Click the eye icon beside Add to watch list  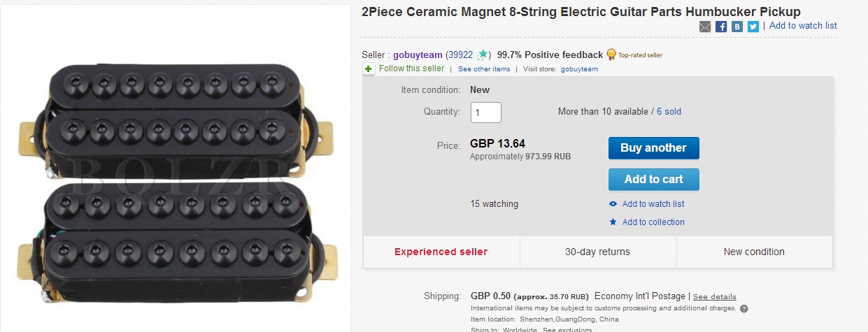[613, 204]
